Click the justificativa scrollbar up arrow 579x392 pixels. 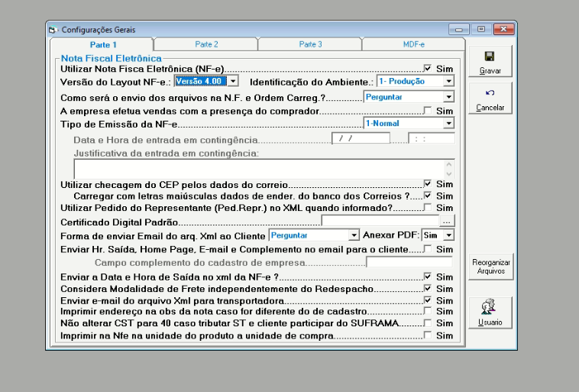[449, 165]
